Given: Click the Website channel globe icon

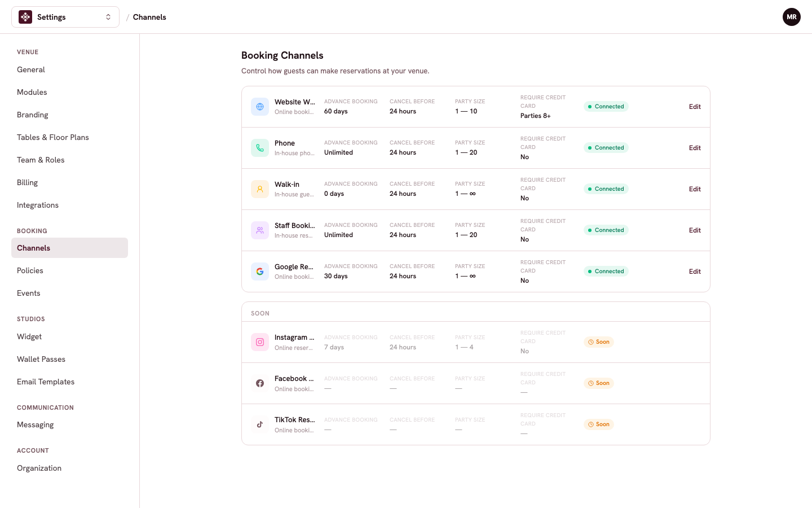Looking at the screenshot, I should click(260, 107).
